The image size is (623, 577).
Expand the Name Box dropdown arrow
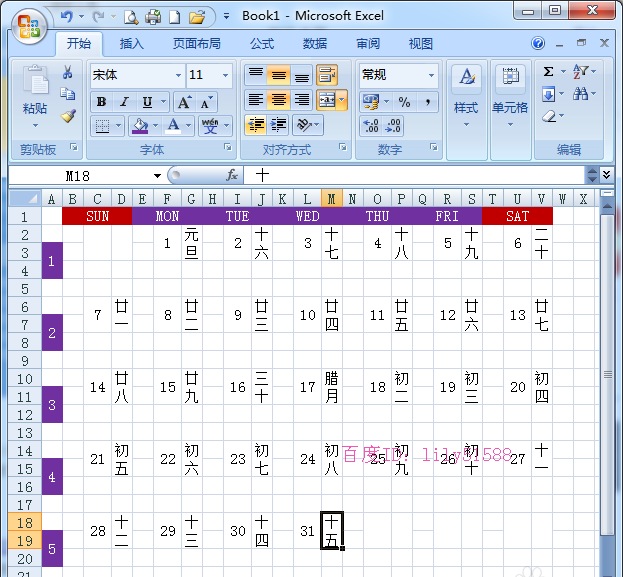[x=157, y=175]
